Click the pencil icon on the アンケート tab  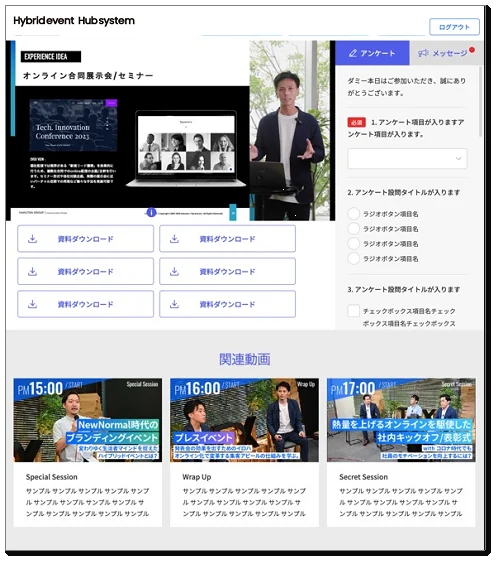pos(353,53)
